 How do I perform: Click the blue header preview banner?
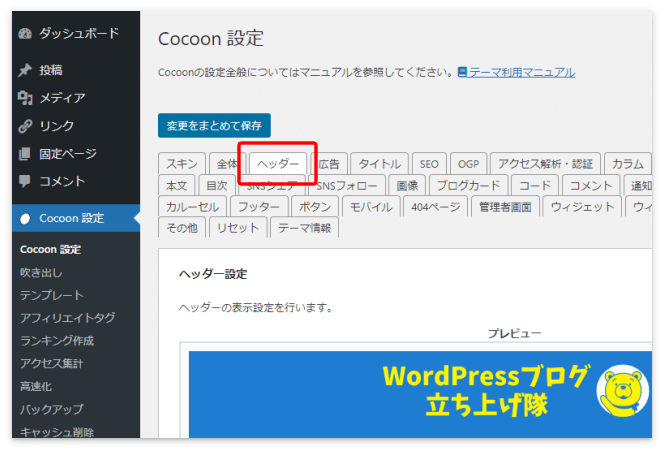point(420,395)
